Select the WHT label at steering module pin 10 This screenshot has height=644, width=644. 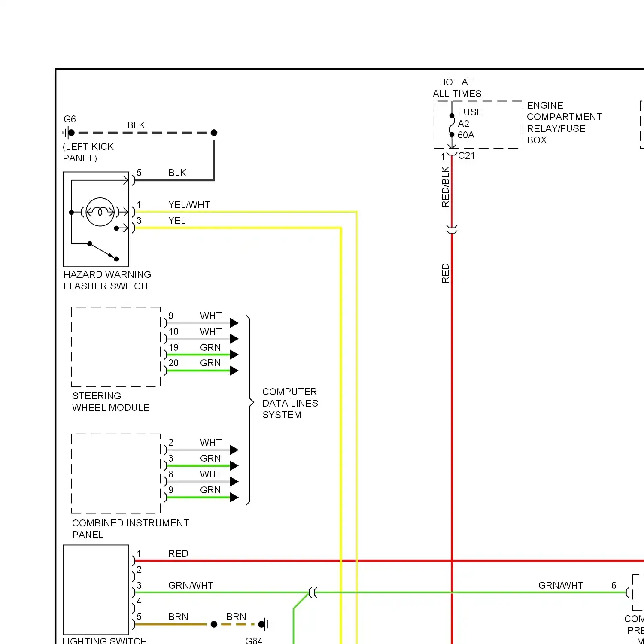[x=211, y=331]
